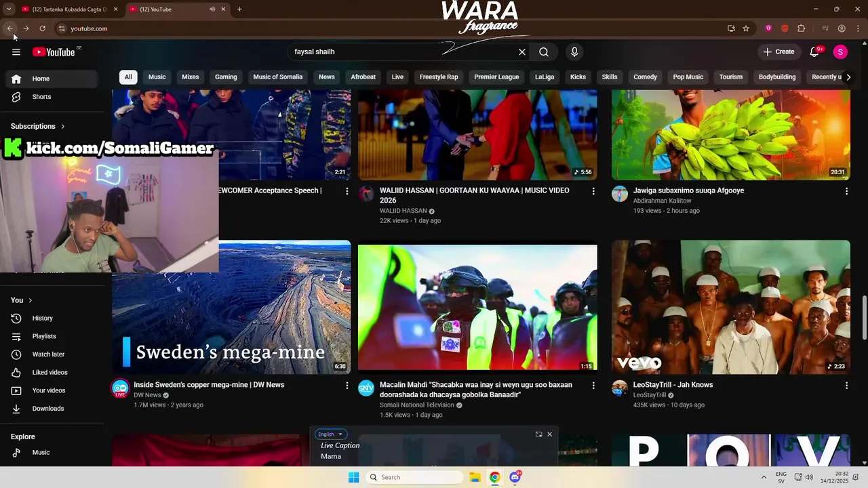Bookmark the page with the star icon
868x488 pixels.
[x=746, y=28]
